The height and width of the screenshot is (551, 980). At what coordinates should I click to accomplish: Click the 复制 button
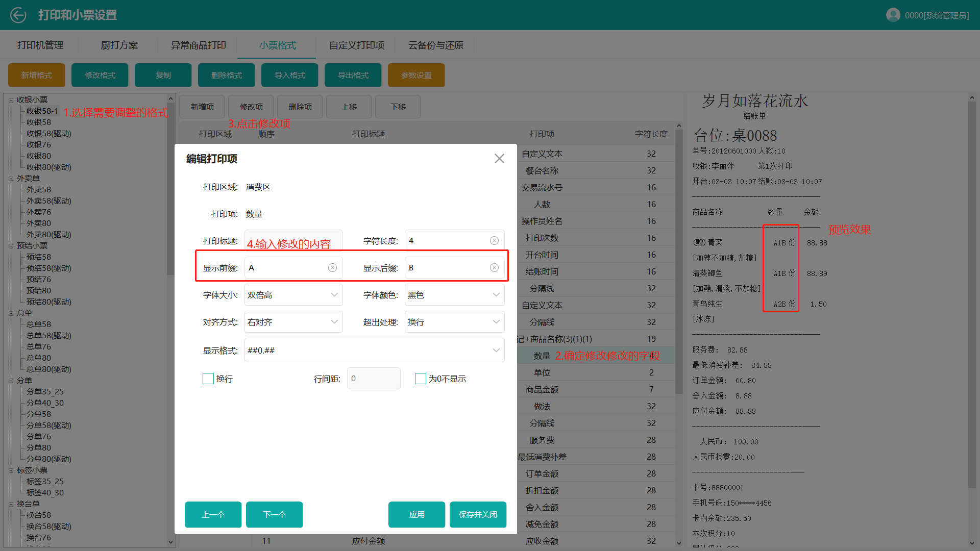(163, 75)
